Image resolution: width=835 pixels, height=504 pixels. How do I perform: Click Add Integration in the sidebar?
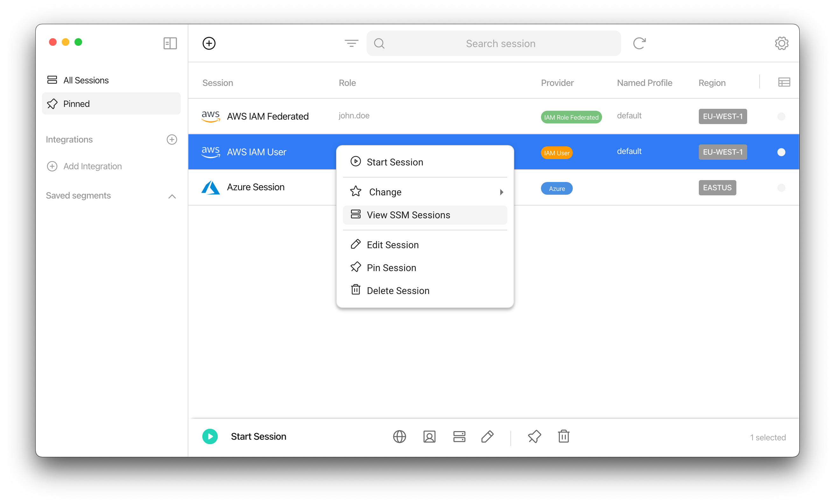click(x=92, y=166)
